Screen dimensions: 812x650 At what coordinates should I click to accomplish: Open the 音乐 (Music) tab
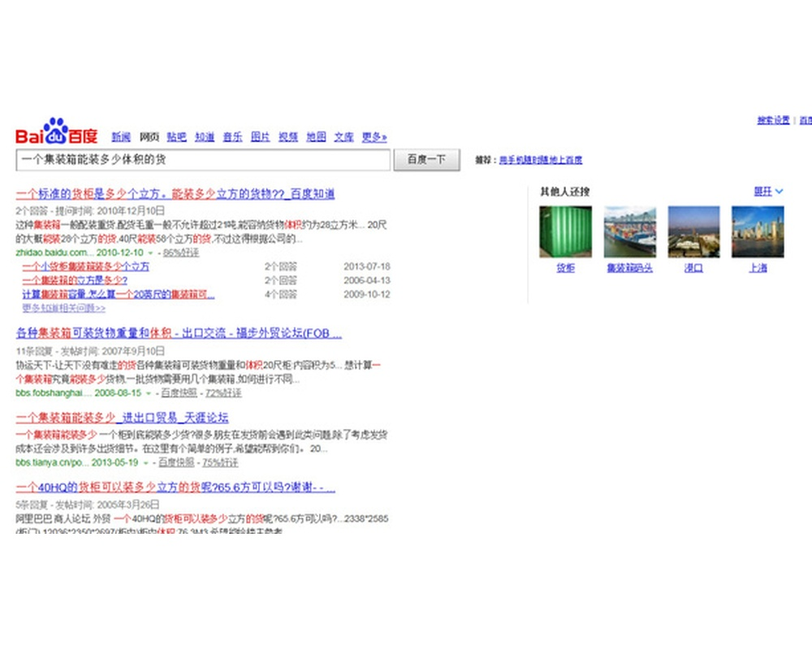[232, 136]
